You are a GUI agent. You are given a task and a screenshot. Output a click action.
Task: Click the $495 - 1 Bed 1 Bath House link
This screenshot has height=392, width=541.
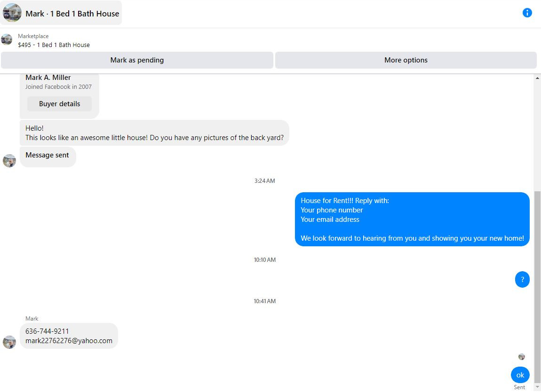[54, 45]
